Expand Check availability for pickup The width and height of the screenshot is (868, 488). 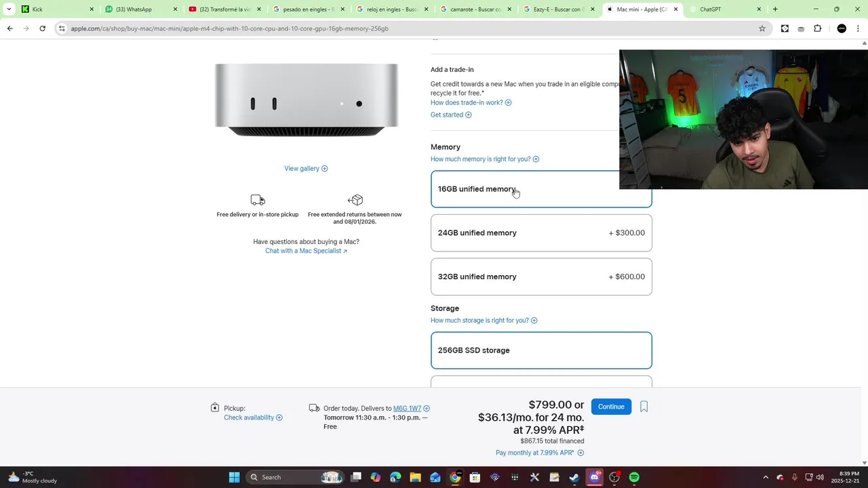point(253,418)
